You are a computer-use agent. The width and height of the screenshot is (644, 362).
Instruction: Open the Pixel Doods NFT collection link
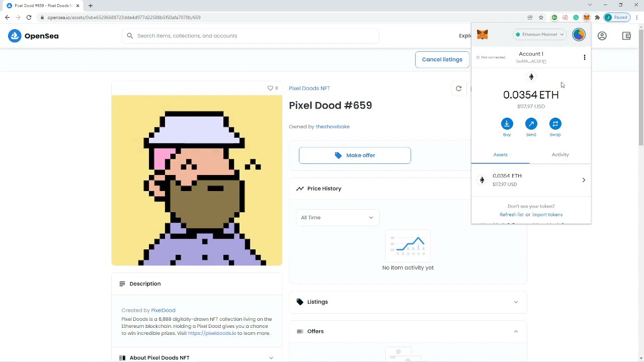(309, 88)
